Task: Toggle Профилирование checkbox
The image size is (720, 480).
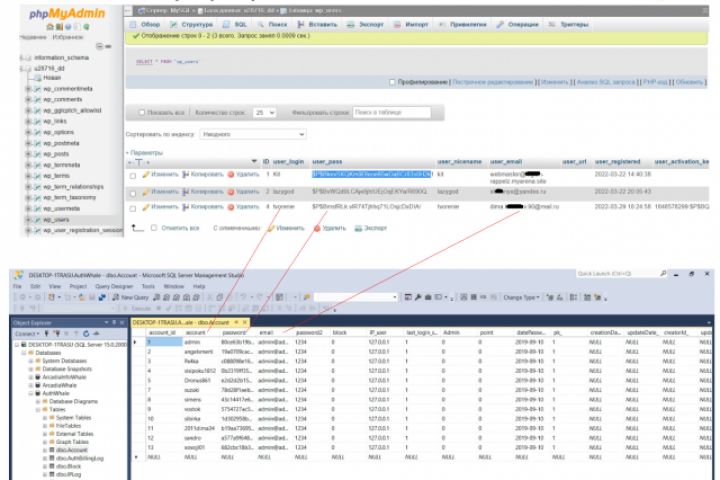Action: click(x=392, y=82)
